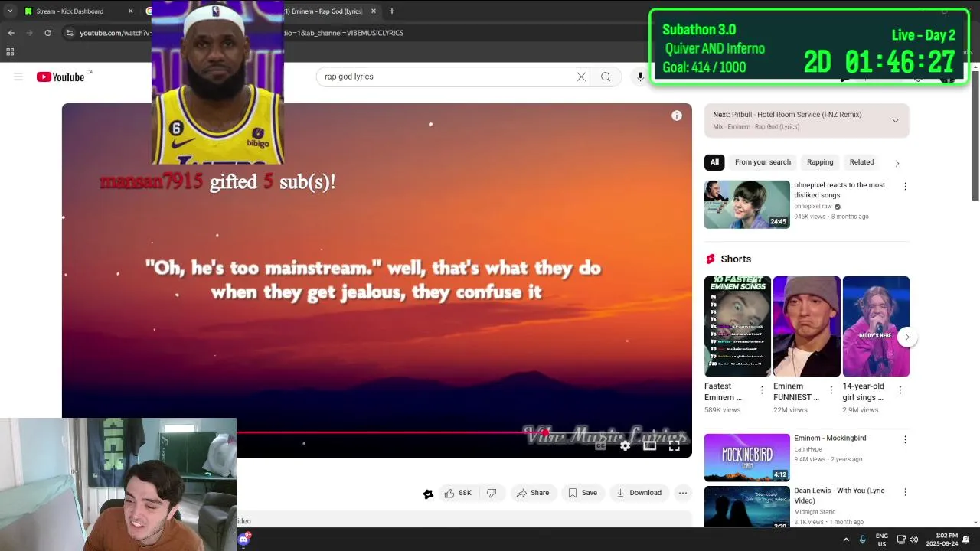This screenshot has height=551, width=980.
Task: Open the Eminem FUNNIEST short thumbnail
Action: (807, 326)
